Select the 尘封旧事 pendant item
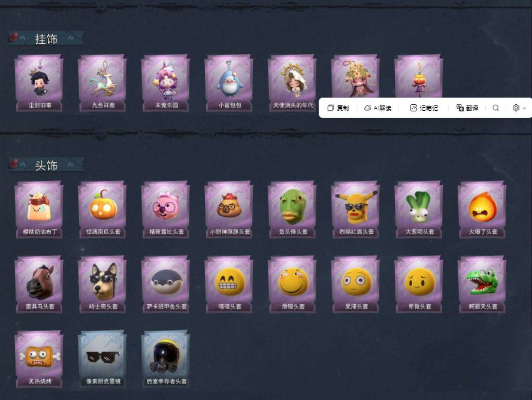The width and height of the screenshot is (532, 400). [39, 83]
